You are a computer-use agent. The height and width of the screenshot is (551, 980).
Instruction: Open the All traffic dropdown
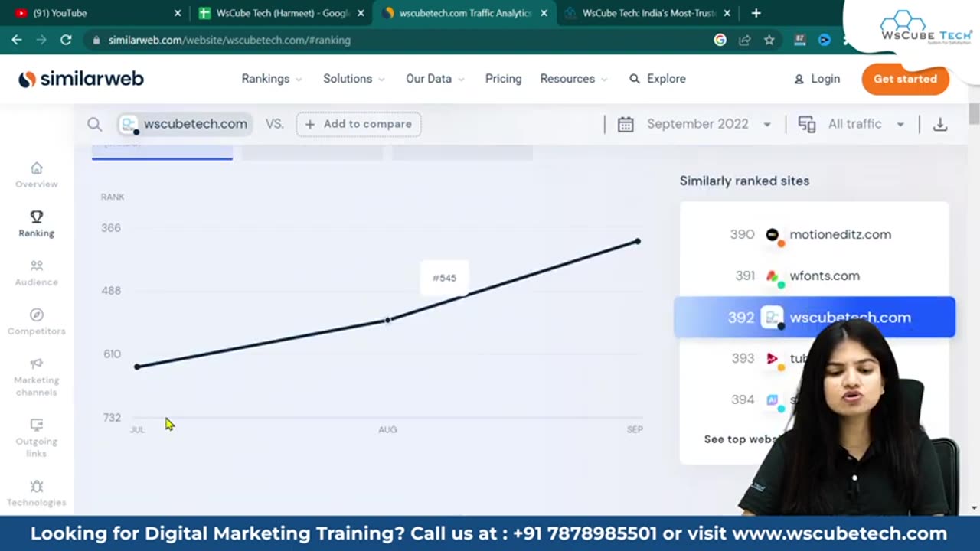point(866,124)
